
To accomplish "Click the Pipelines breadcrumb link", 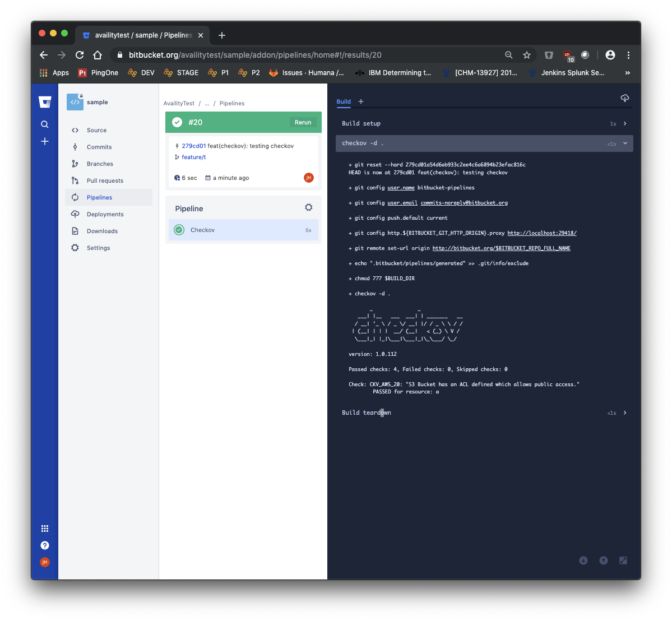I will (x=232, y=103).
